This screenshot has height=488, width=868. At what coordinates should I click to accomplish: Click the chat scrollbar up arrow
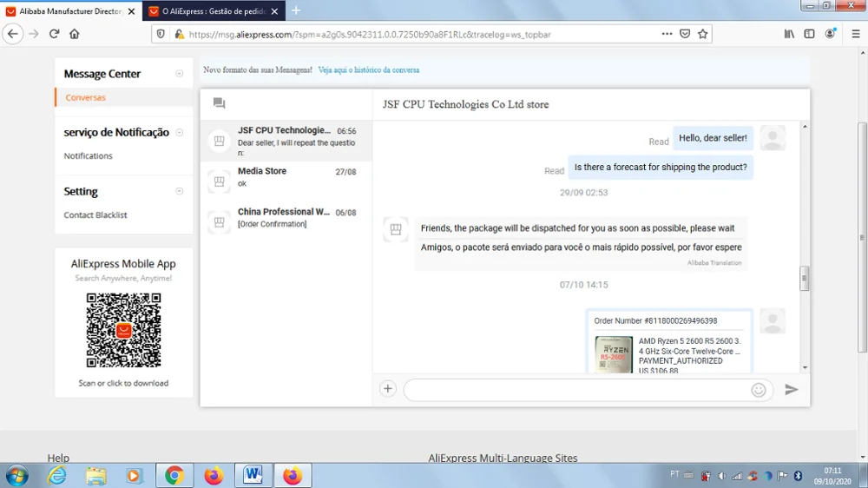pyautogui.click(x=805, y=127)
